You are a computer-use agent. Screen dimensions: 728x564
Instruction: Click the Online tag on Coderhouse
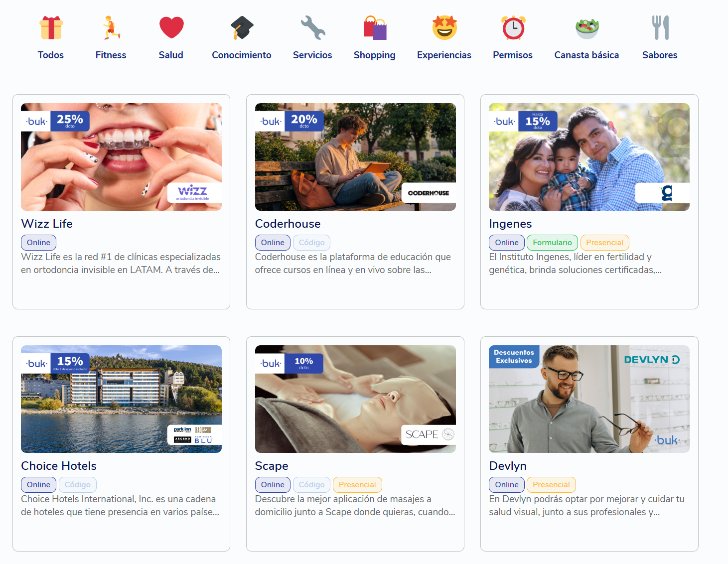tap(273, 243)
